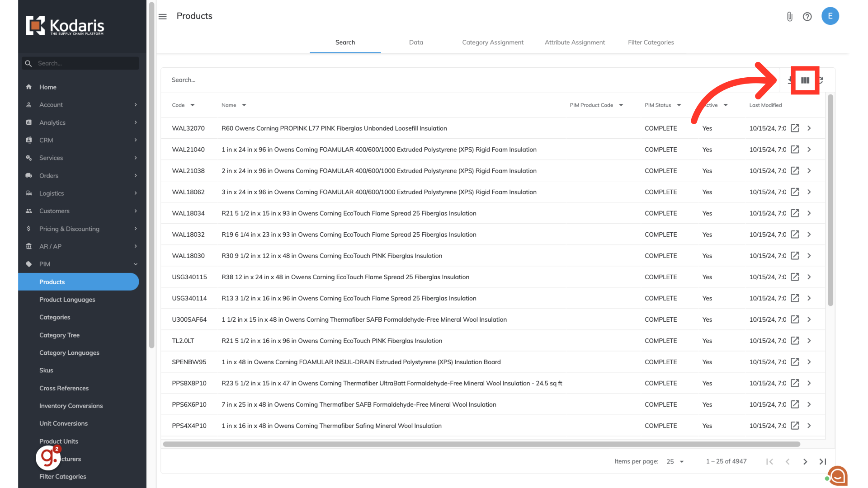Image resolution: width=868 pixels, height=488 pixels.
Task: Open the hamburger menu icon
Action: (x=163, y=17)
